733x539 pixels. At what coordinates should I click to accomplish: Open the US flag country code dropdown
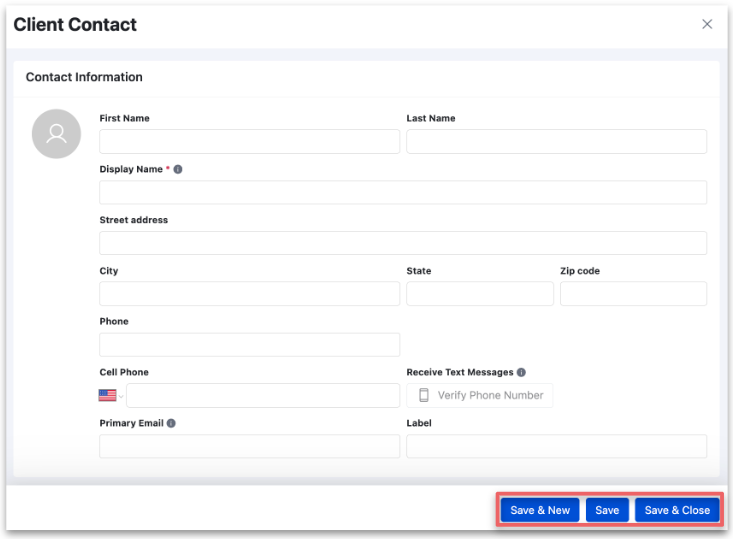111,395
